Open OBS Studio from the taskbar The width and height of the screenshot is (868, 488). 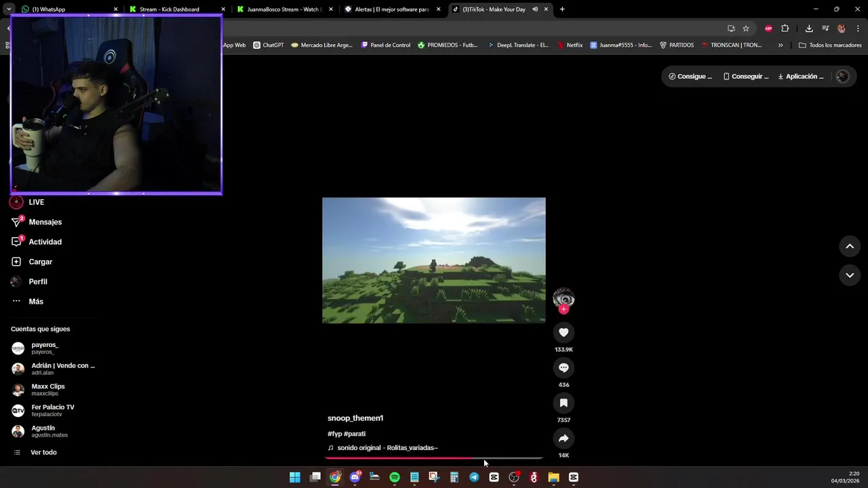[514, 477]
